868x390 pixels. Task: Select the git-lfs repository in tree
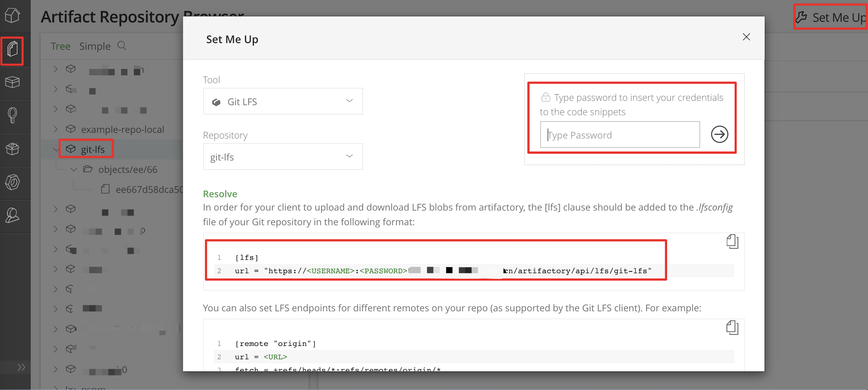pos(92,149)
